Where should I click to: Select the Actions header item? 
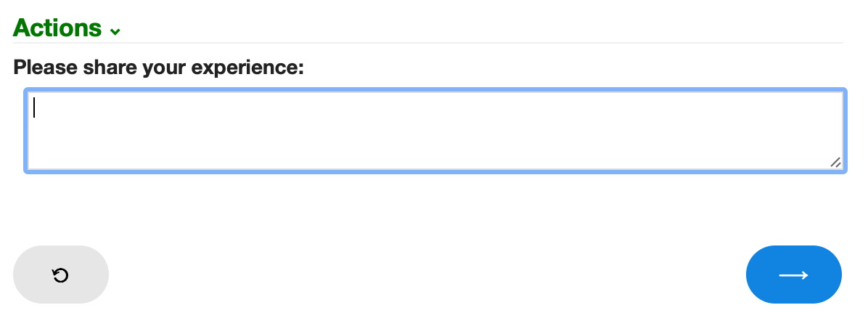tap(67, 28)
